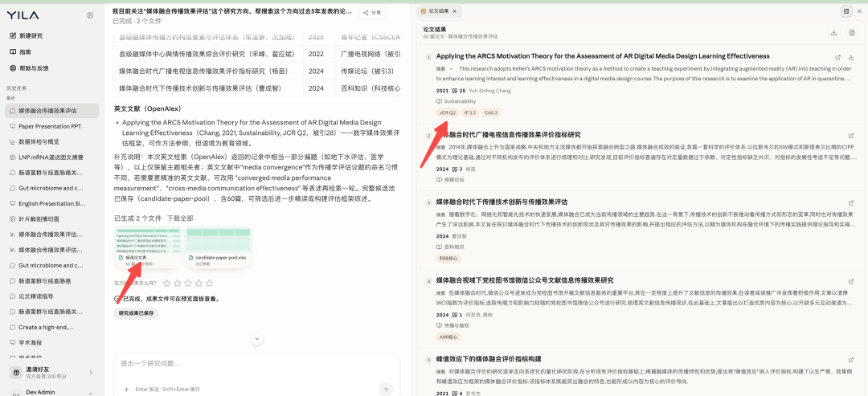Select the highlighted 媒体融合传播效果评估 history task
Viewport: 868px width, 396px height.
[x=51, y=111]
